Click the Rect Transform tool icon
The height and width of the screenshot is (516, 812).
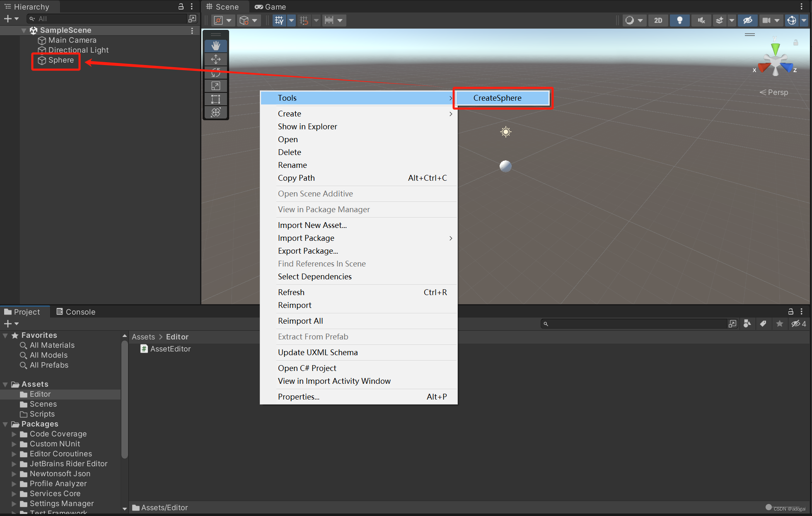217,98
